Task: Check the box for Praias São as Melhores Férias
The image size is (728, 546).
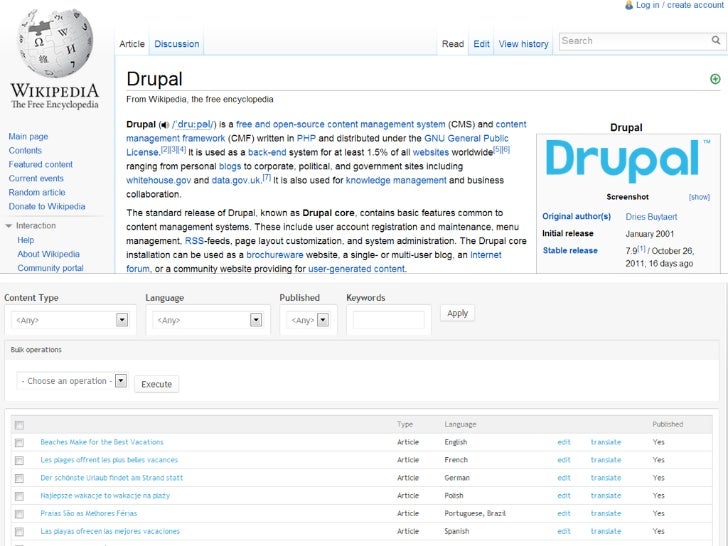Action: point(19,514)
